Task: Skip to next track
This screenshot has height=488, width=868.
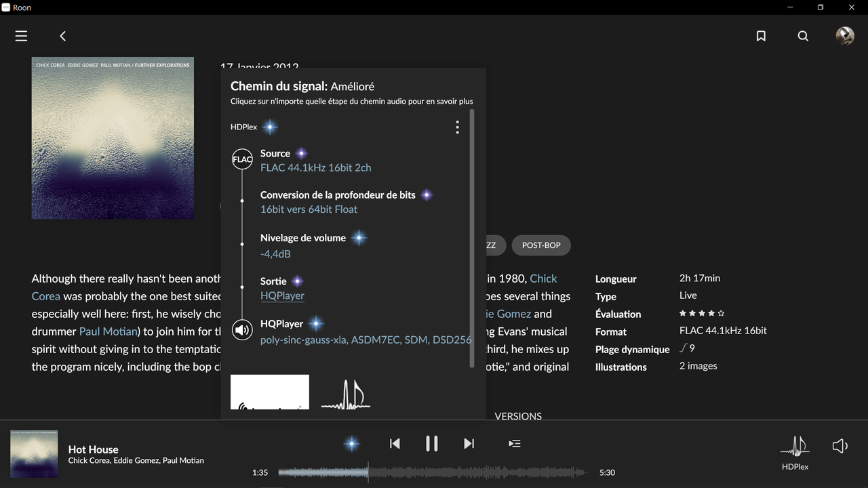Action: [469, 443]
